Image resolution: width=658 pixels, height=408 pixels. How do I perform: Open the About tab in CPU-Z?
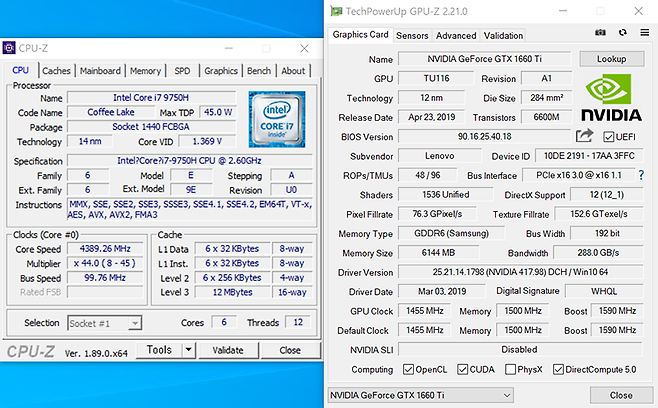coord(293,71)
